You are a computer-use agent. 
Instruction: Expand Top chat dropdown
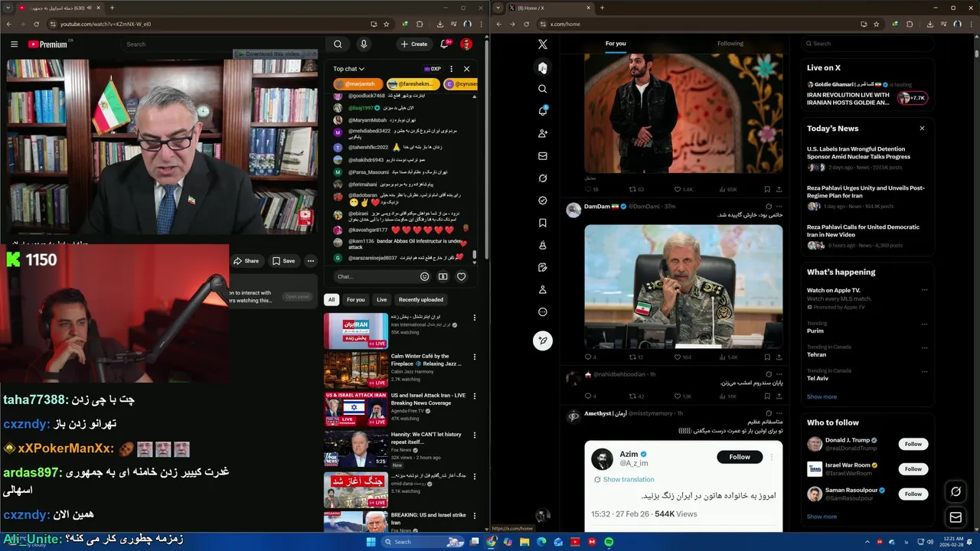(348, 69)
